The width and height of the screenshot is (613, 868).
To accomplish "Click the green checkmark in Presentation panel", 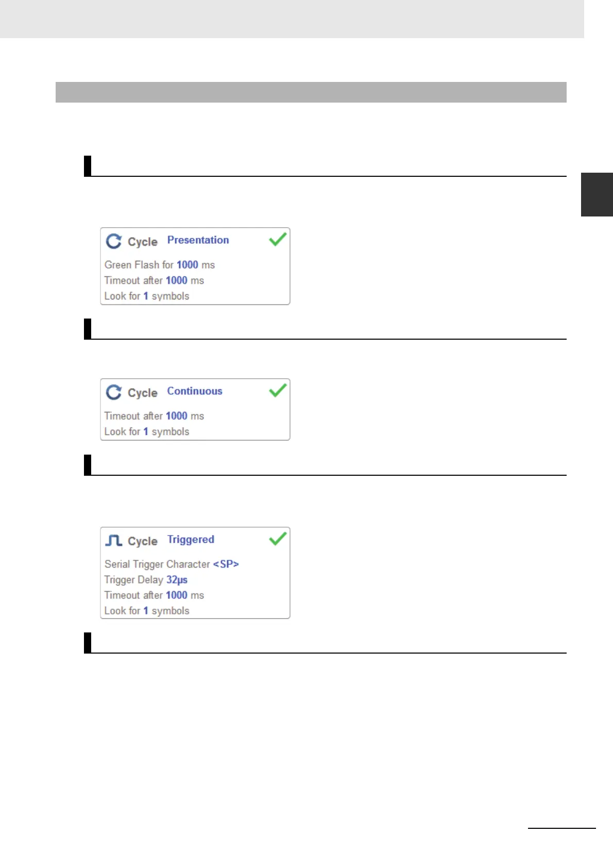I will click(x=278, y=239).
